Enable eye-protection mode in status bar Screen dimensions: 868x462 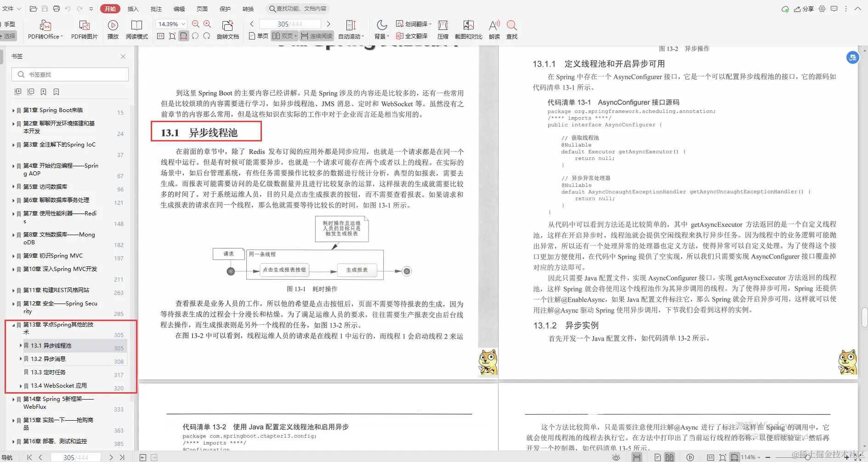click(x=616, y=457)
